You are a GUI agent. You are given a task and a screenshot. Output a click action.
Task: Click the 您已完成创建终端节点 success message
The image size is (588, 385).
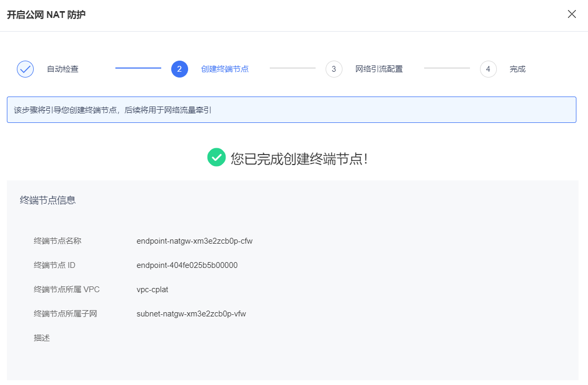click(299, 159)
